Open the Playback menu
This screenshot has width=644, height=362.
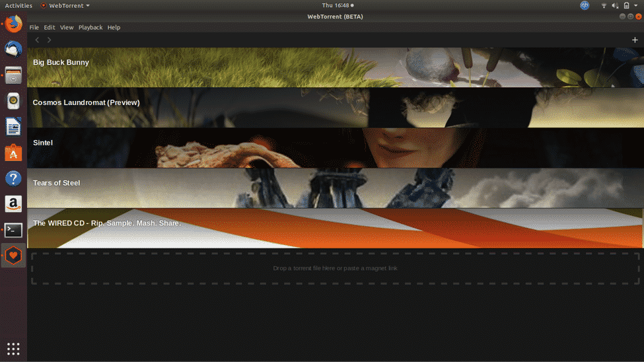[x=90, y=28]
